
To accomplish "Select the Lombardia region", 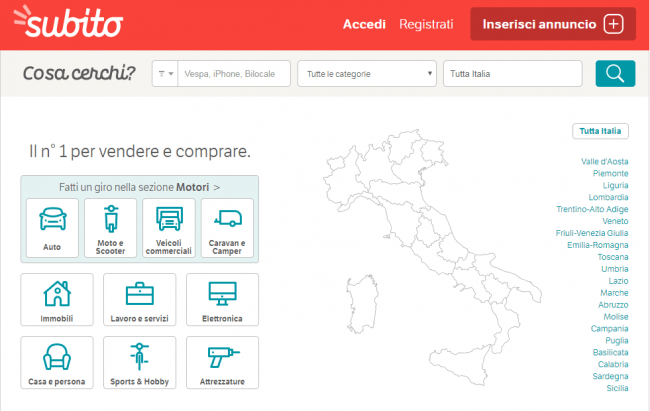I will (608, 197).
